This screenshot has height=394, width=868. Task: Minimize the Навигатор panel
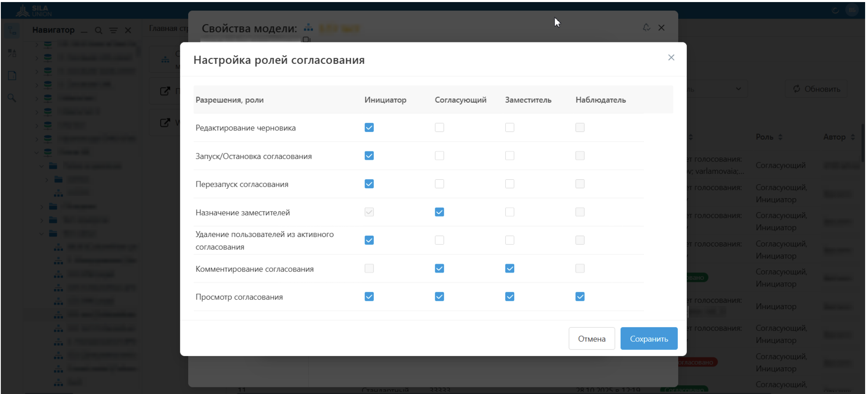coord(84,31)
